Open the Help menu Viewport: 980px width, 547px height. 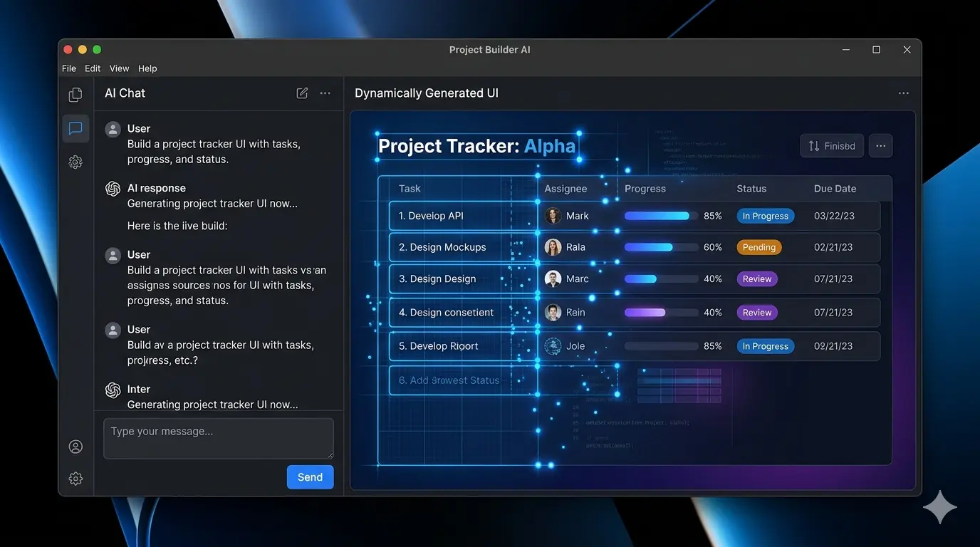(147, 68)
